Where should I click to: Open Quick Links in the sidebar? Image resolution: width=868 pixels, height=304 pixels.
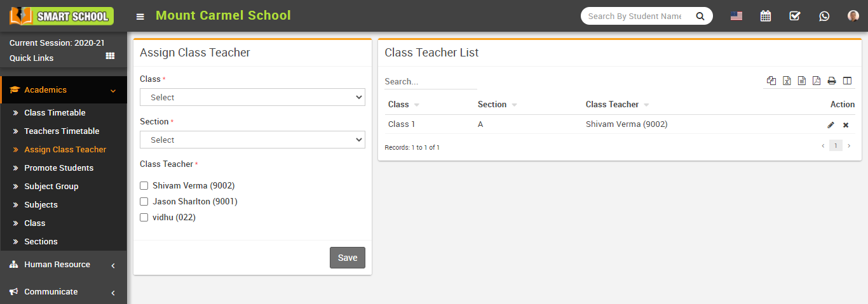point(32,58)
